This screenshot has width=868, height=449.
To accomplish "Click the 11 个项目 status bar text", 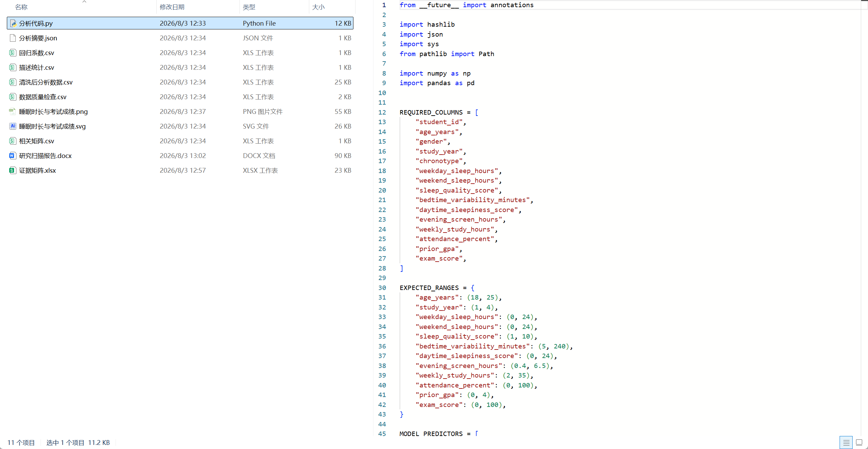I will point(21,443).
